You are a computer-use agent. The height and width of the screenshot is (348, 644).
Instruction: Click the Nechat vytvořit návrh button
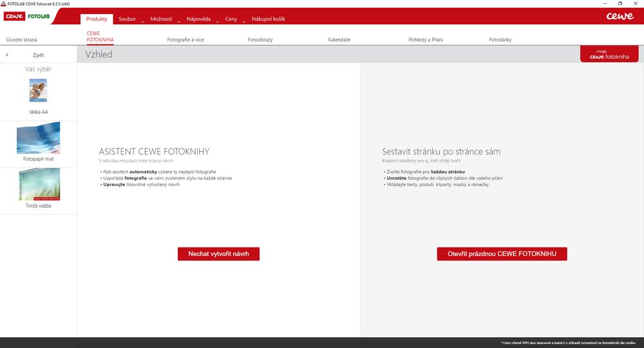[x=218, y=254]
